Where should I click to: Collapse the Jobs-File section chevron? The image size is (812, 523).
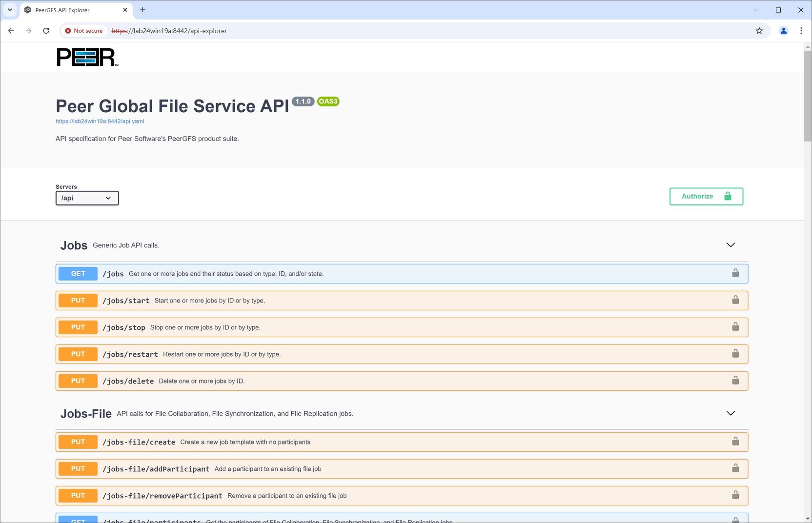(x=731, y=413)
